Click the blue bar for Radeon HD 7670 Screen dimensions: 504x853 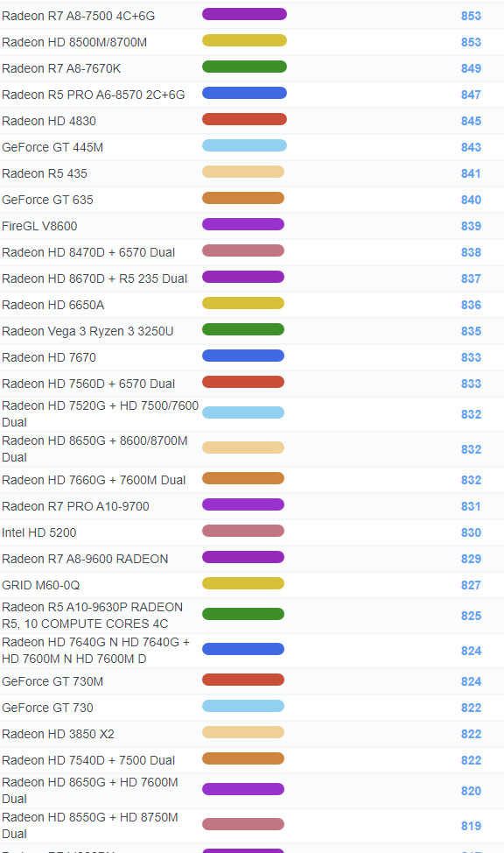[x=243, y=356]
